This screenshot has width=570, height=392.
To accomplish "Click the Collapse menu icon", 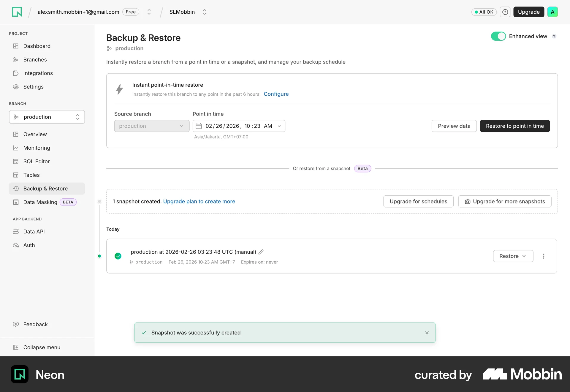I will (x=16, y=347).
